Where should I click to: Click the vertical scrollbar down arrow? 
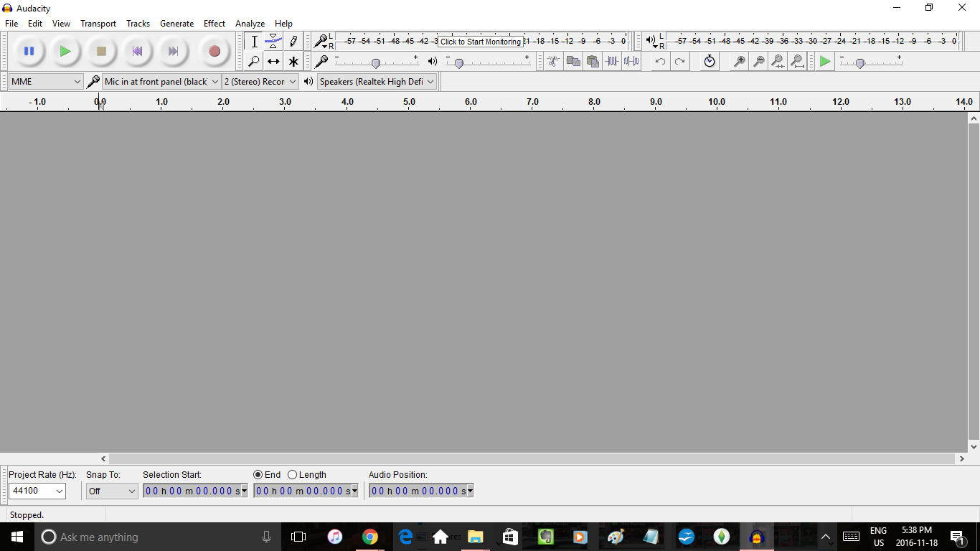pyautogui.click(x=974, y=446)
